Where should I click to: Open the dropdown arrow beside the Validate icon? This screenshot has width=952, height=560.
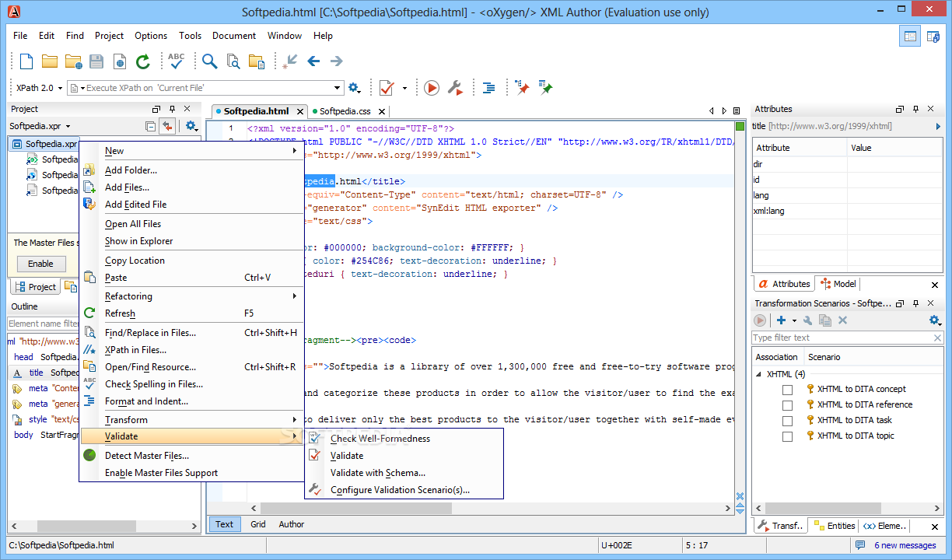(404, 88)
